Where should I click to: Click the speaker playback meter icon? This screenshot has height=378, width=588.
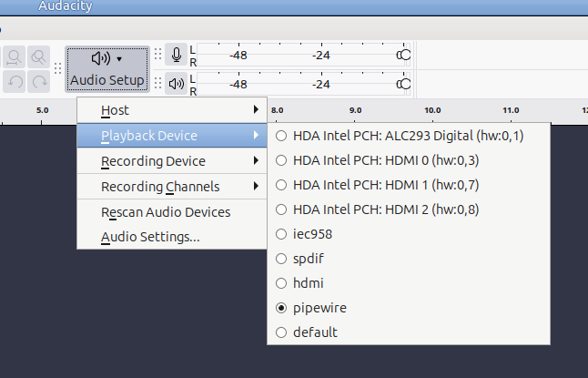(177, 83)
